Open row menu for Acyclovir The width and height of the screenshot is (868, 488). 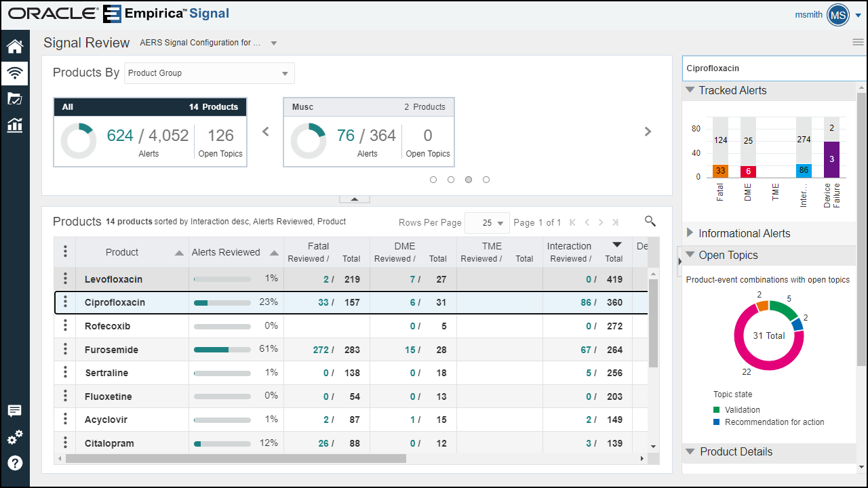coord(65,420)
